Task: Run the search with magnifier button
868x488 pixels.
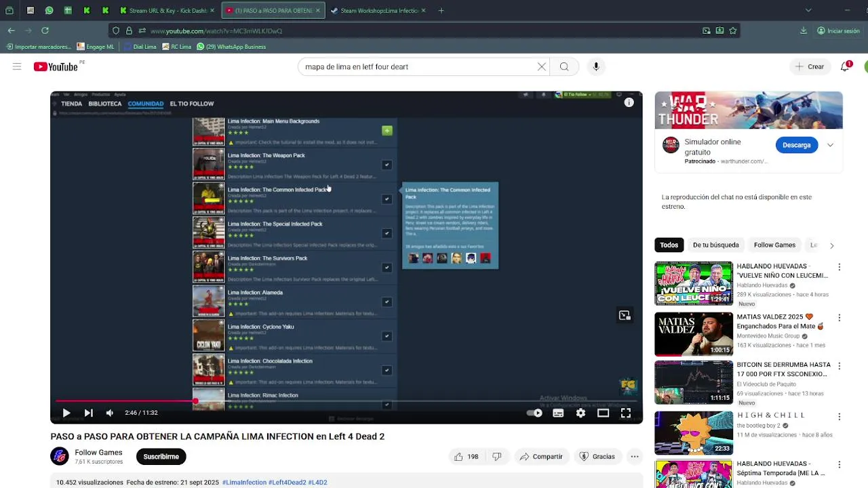Action: click(x=564, y=66)
